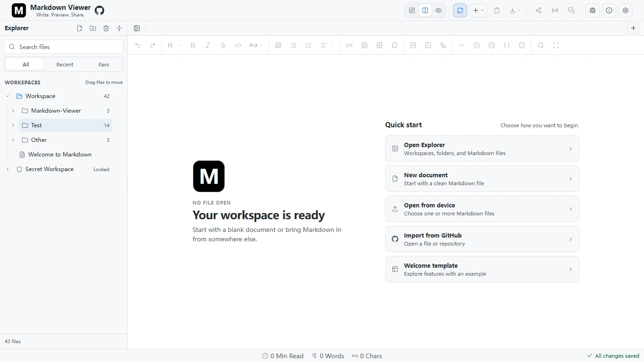644x362 pixels.
Task: Click the share icon in the top bar
Action: click(538, 10)
